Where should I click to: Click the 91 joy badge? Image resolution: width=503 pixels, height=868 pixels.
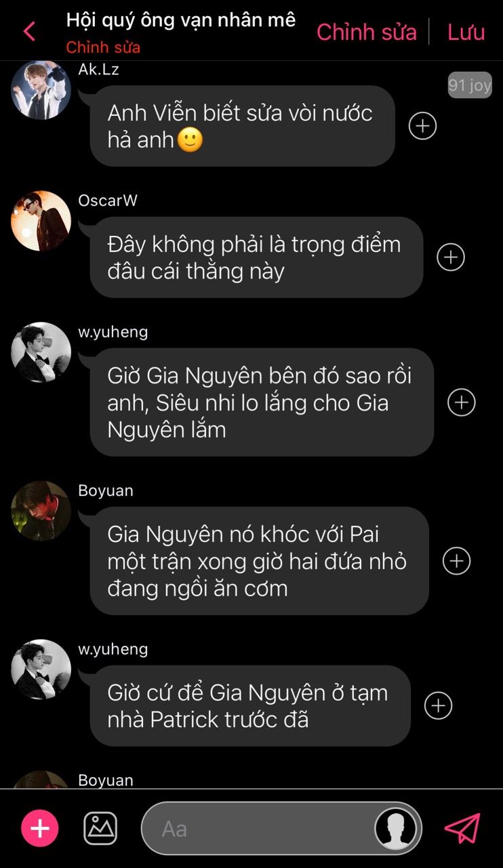(470, 85)
